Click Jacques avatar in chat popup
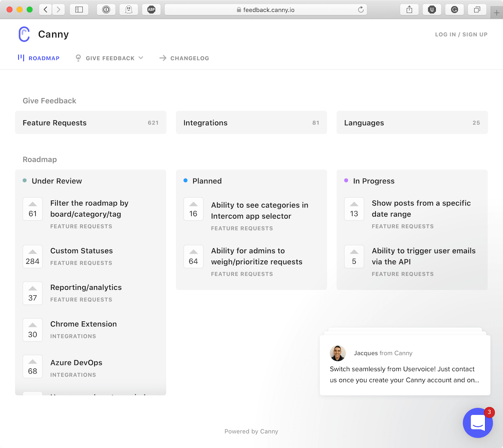Viewport: 503px width, 448px height. (x=338, y=353)
